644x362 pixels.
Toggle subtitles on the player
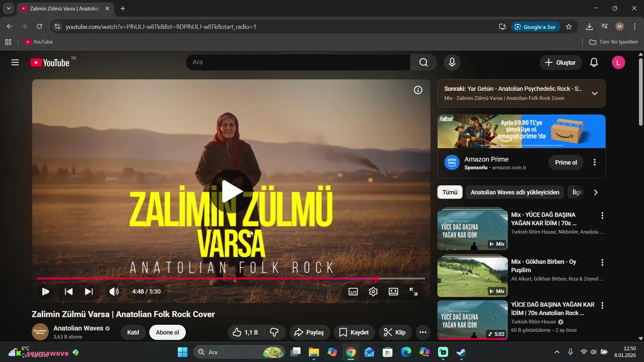tap(353, 292)
